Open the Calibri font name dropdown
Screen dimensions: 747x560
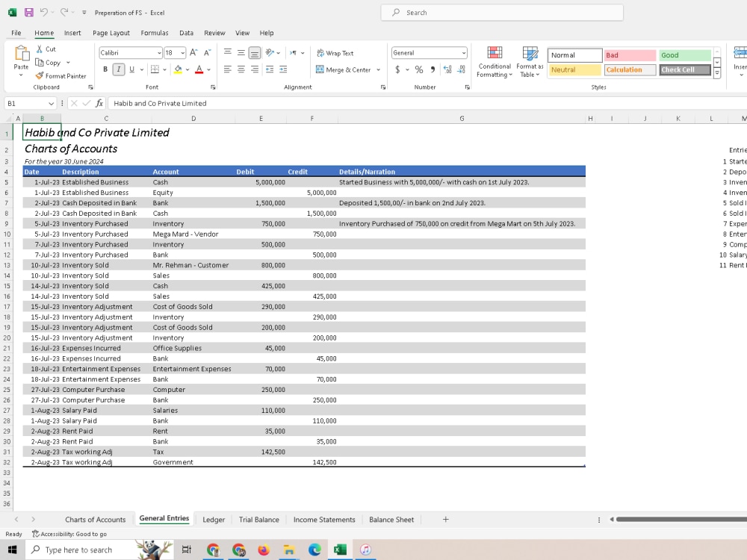click(159, 53)
